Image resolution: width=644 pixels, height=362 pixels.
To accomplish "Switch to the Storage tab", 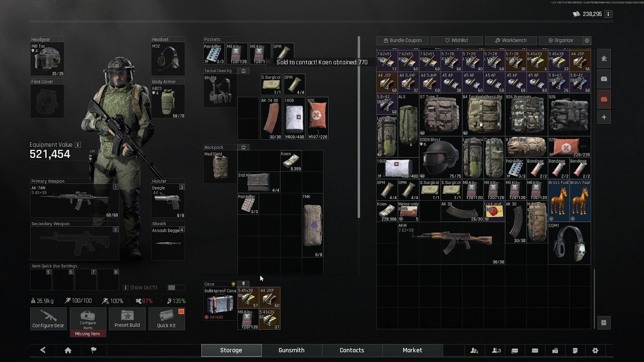I will 231,350.
